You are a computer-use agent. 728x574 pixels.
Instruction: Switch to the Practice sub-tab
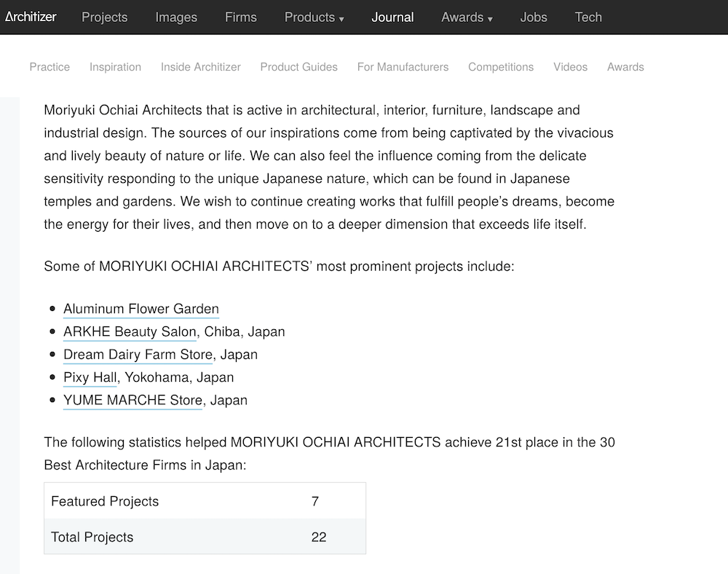(x=50, y=67)
